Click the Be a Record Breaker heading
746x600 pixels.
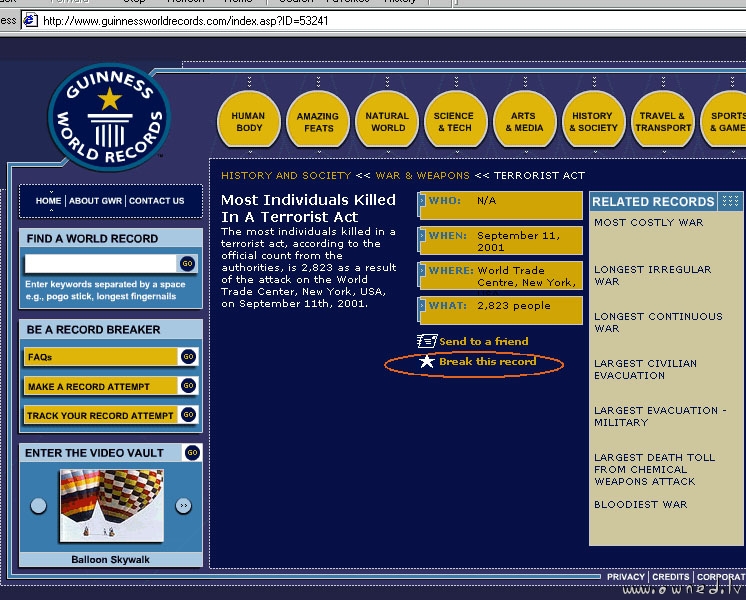(x=93, y=329)
